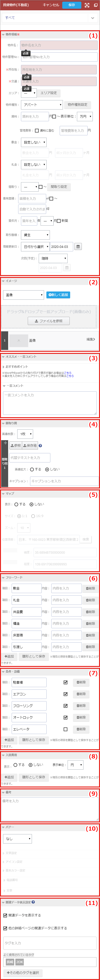Toggle the 新築 checkbox
Image resolution: width=100 pixels, height=980 pixels.
(59, 221)
